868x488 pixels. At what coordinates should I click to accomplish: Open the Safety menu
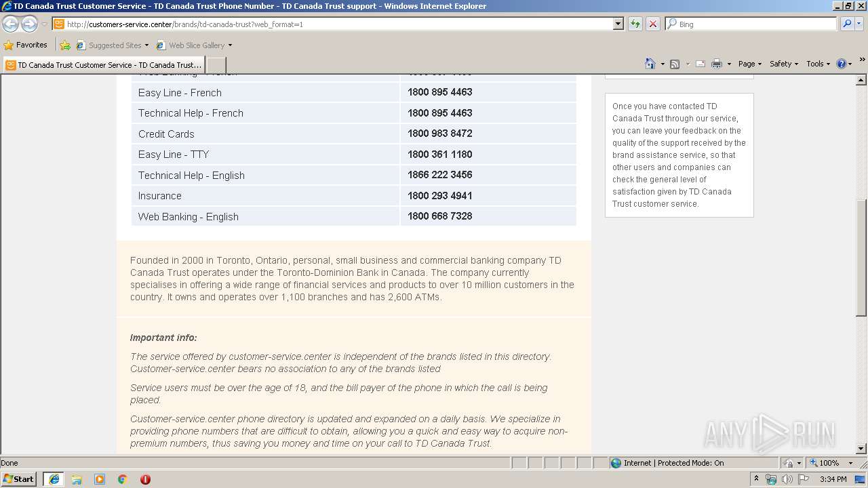point(783,64)
